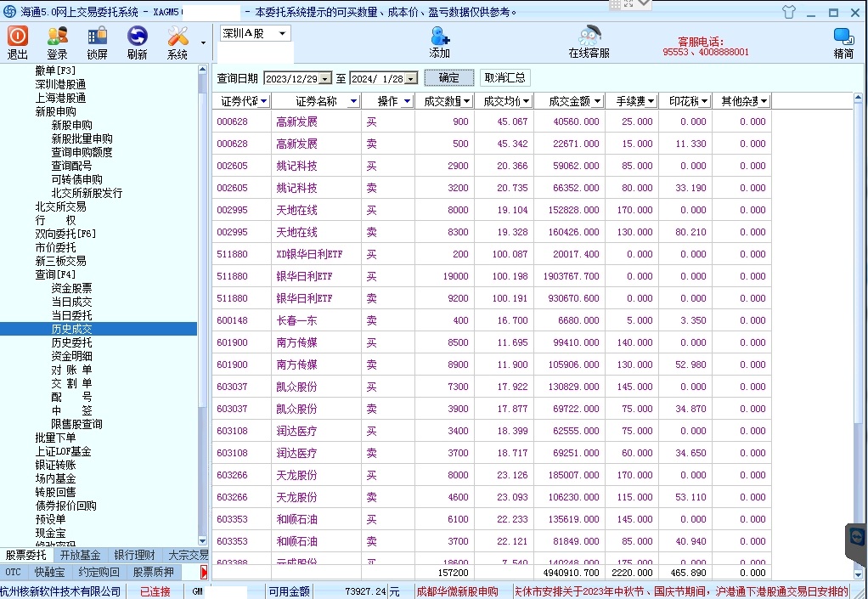Switch to the 股票质押 tab
The height and width of the screenshot is (599, 868).
154,572
